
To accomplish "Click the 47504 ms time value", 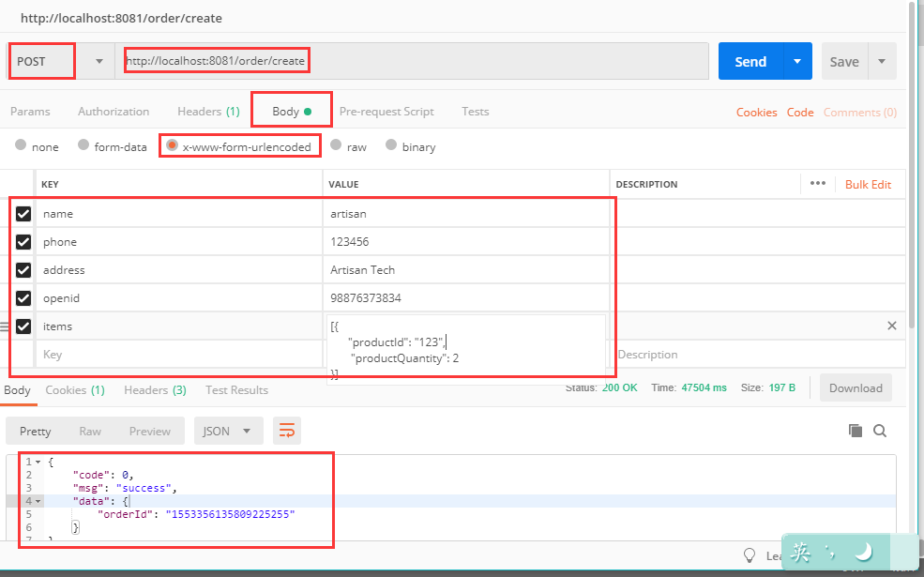I will click(704, 387).
